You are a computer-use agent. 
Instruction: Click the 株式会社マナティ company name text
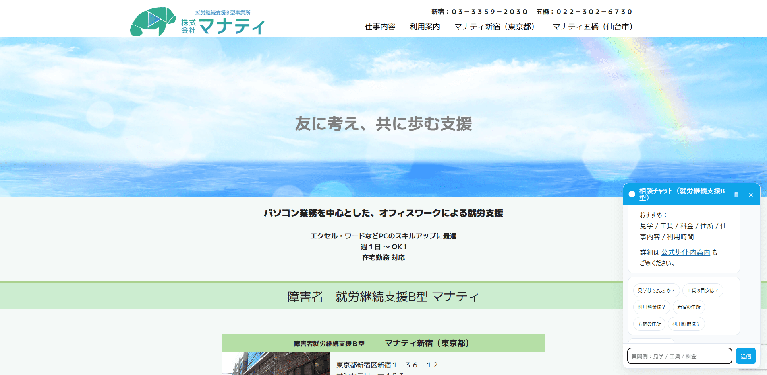(x=223, y=26)
